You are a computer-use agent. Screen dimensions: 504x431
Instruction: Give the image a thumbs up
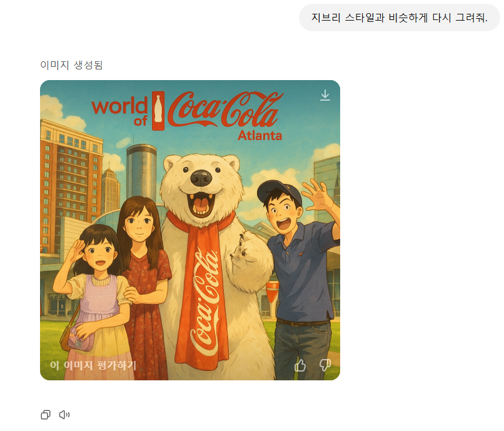click(300, 365)
